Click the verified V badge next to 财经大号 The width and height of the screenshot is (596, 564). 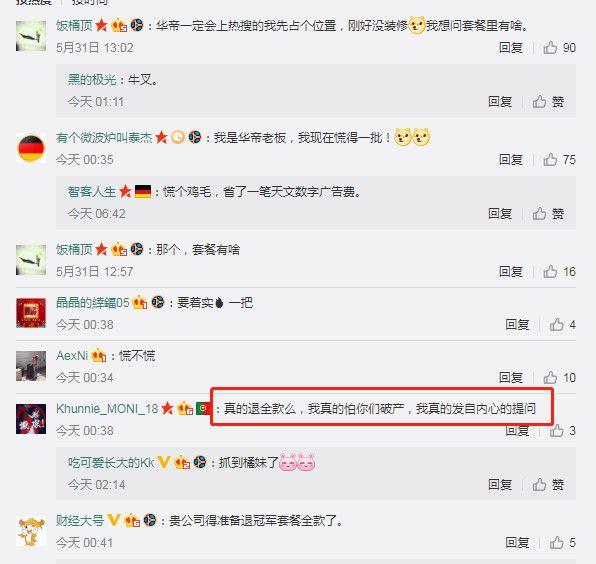click(114, 520)
